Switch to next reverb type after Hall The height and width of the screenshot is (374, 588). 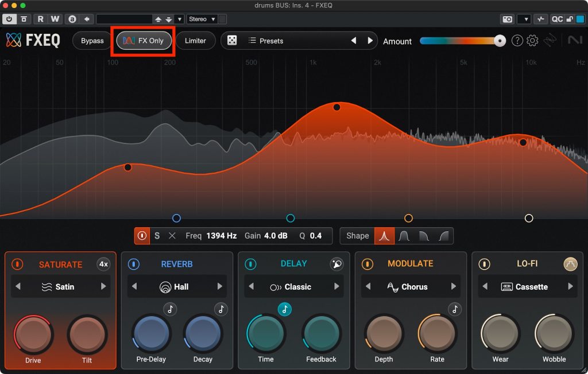[x=220, y=287]
